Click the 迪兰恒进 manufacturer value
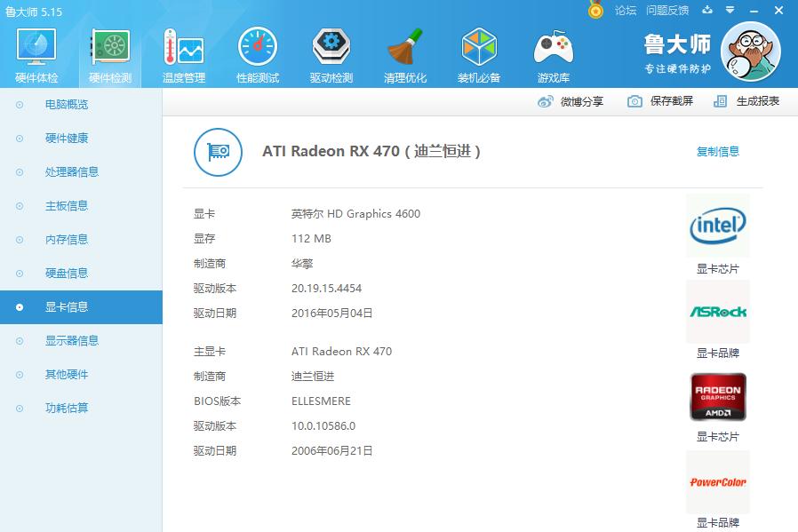Screen dimensions: 798x532 click(313, 377)
